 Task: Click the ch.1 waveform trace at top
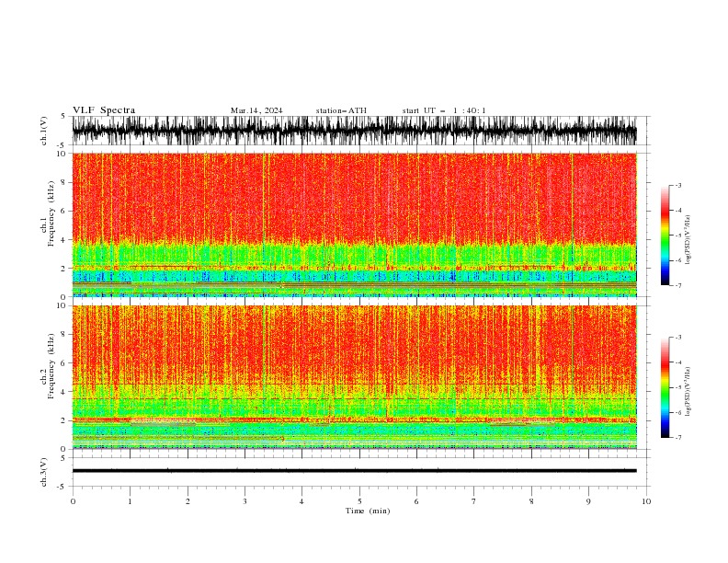point(354,131)
